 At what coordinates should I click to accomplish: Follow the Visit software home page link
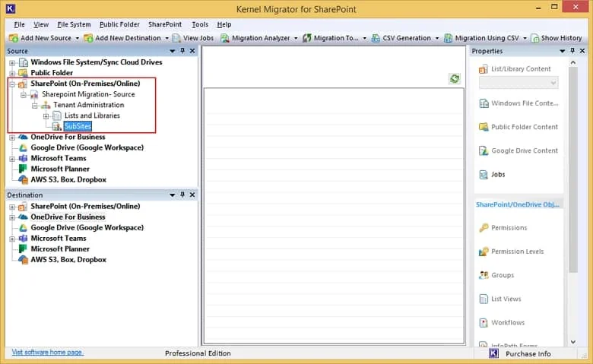click(48, 353)
